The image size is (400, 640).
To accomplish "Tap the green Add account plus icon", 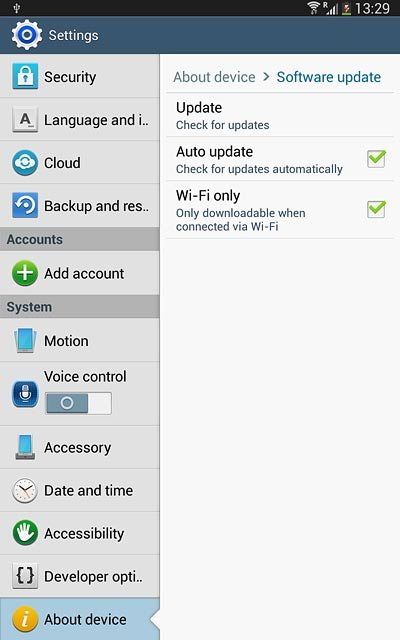I will tap(25, 273).
